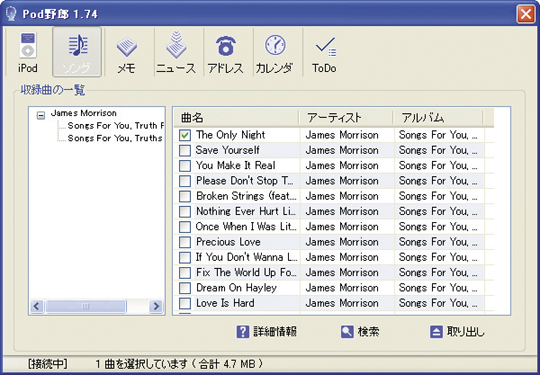540x375 pixels.
Task: Check the Dream On Hayley checkbox
Action: pyautogui.click(x=185, y=288)
